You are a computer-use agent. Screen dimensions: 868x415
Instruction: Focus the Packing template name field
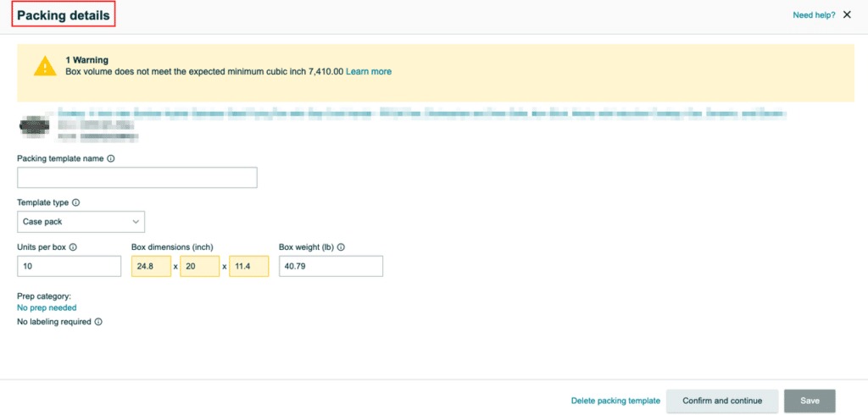tap(136, 178)
